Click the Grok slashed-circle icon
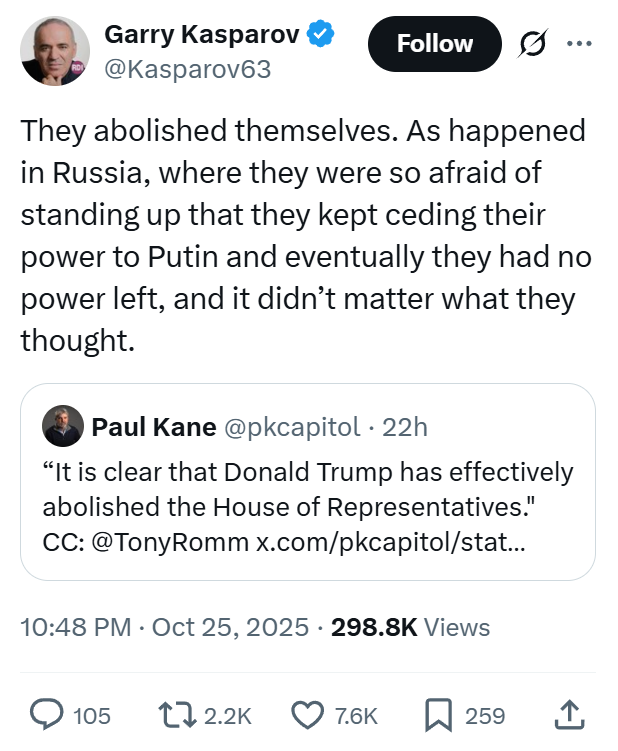 [531, 44]
